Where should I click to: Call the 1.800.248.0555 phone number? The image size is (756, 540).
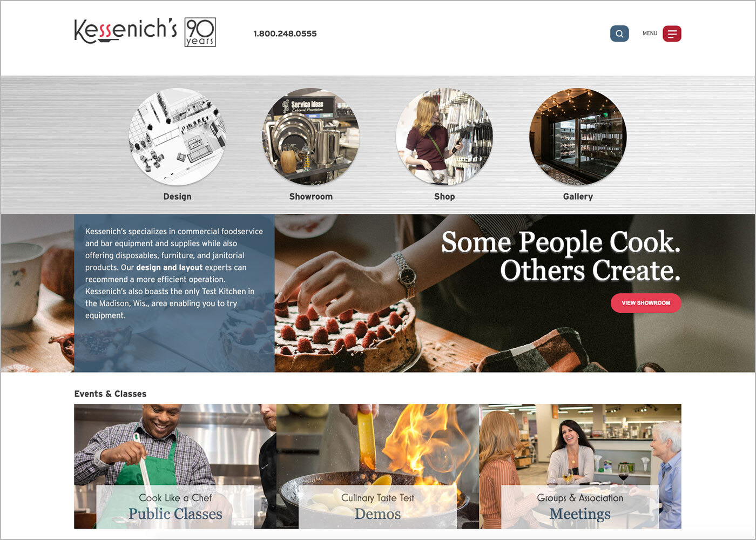click(285, 33)
